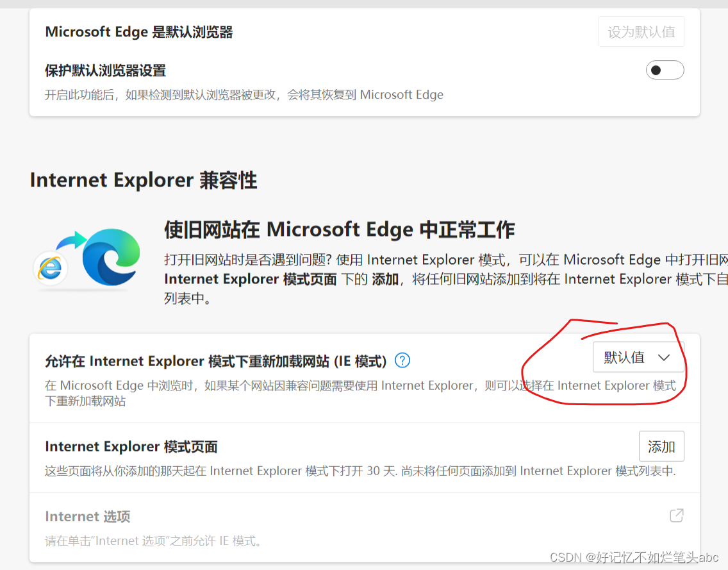Select the Internet Explorer 兼容性 heading text
The width and height of the screenshot is (728, 570).
[x=144, y=180]
